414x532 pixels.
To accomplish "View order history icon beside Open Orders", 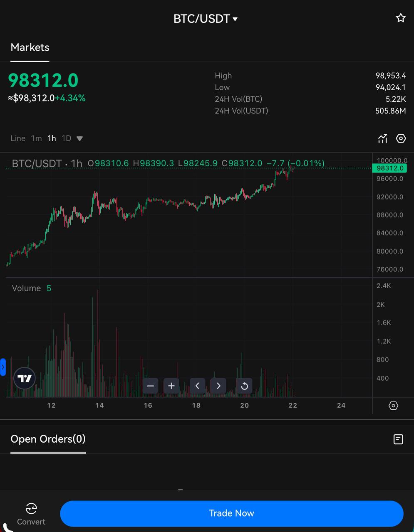I will [398, 439].
